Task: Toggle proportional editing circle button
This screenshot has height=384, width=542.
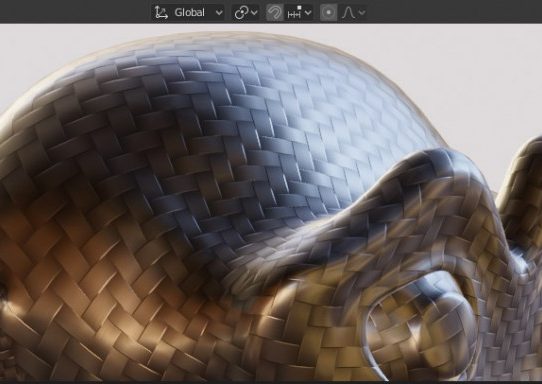Action: [x=328, y=13]
